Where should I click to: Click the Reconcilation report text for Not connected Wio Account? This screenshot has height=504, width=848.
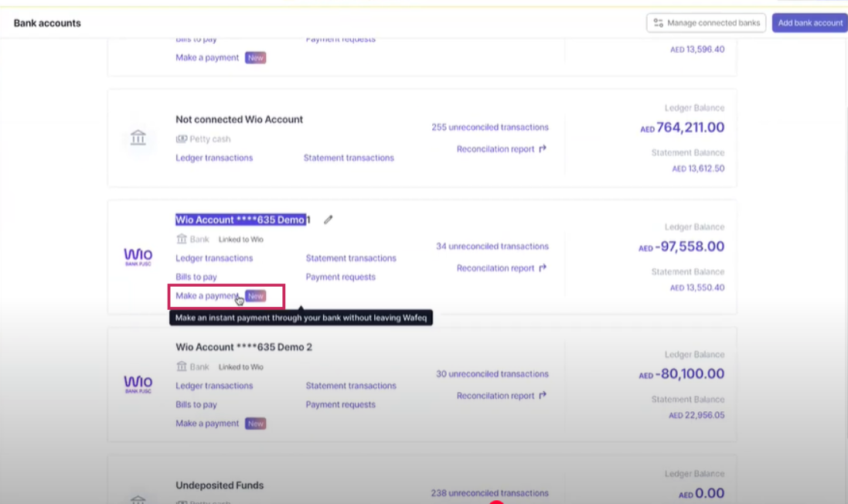tap(496, 148)
